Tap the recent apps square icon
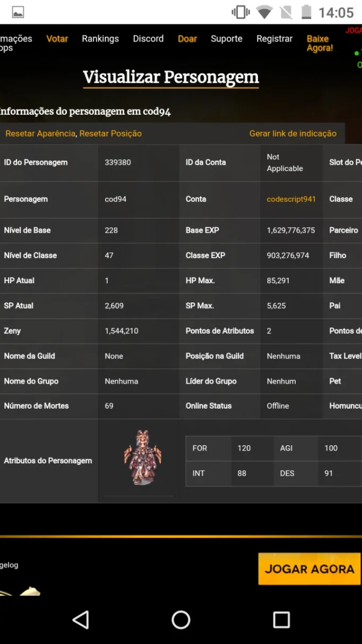Viewport: 362px width, 644px height. coord(281,620)
